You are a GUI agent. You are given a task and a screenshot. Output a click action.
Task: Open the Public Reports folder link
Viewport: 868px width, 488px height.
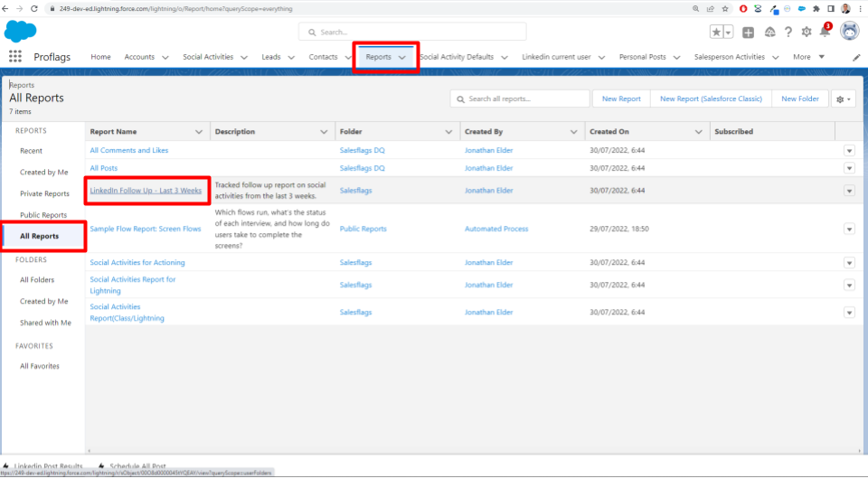point(363,229)
